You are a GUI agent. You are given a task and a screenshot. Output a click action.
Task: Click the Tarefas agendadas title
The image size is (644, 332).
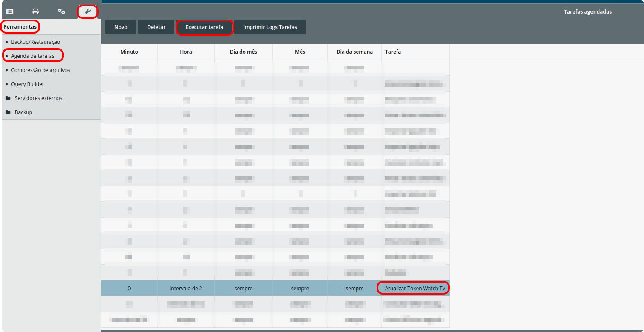click(588, 12)
